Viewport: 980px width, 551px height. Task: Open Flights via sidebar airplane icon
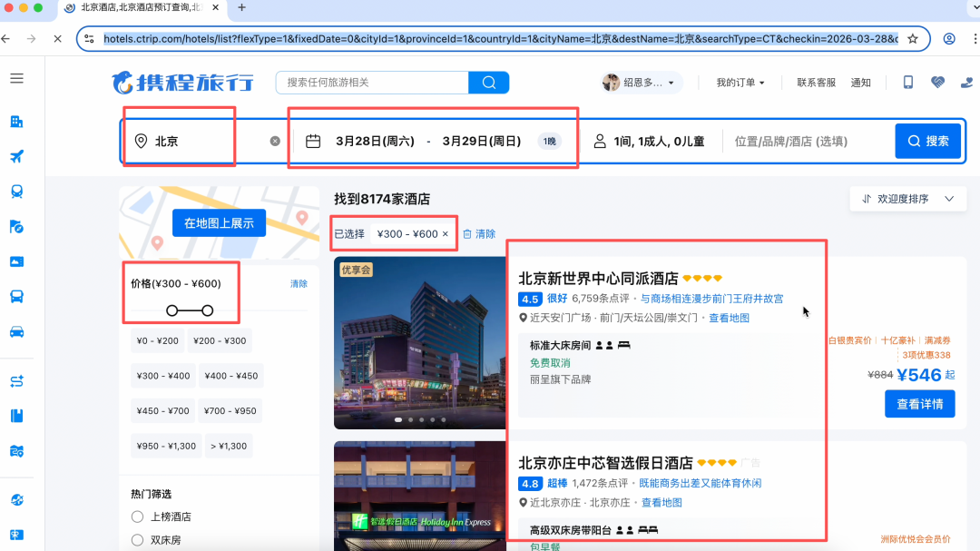pos(17,156)
